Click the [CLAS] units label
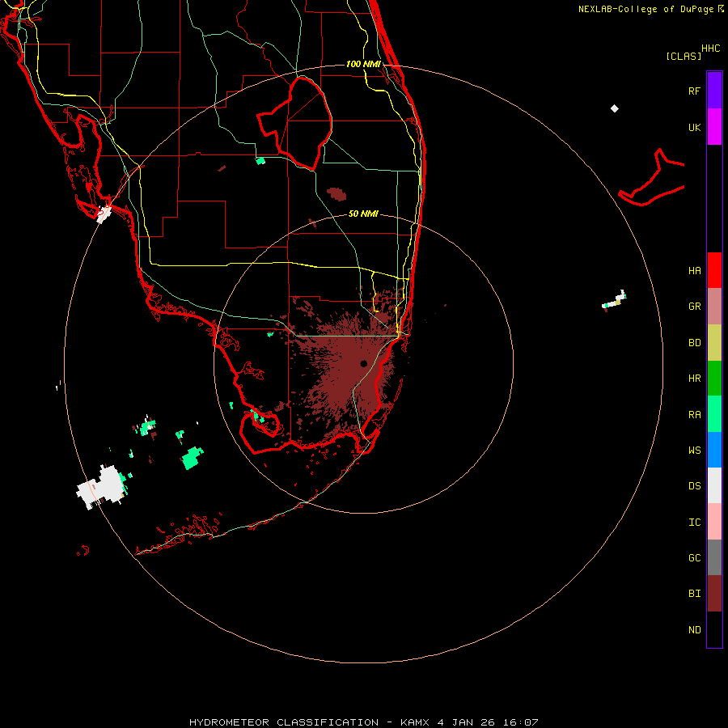The height and width of the screenshot is (728, 728). 684,56
